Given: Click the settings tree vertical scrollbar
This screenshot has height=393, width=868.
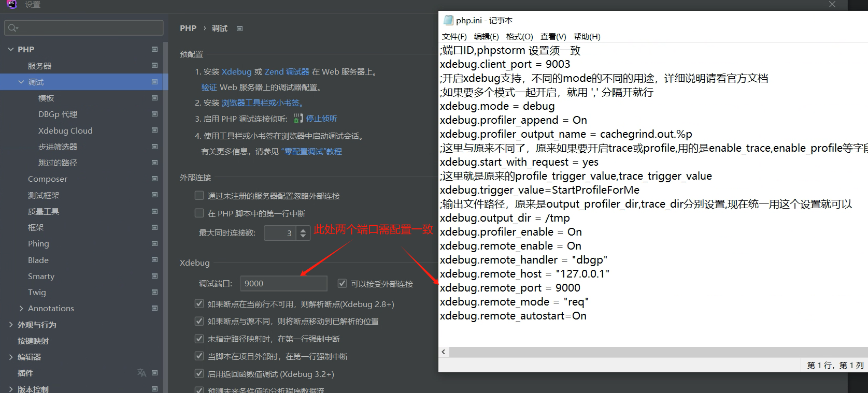Looking at the screenshot, I should 165,217.
